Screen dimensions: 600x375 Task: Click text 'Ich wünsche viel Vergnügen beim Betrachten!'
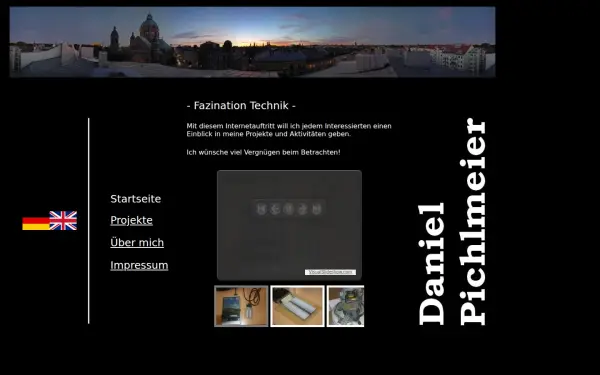pos(263,152)
